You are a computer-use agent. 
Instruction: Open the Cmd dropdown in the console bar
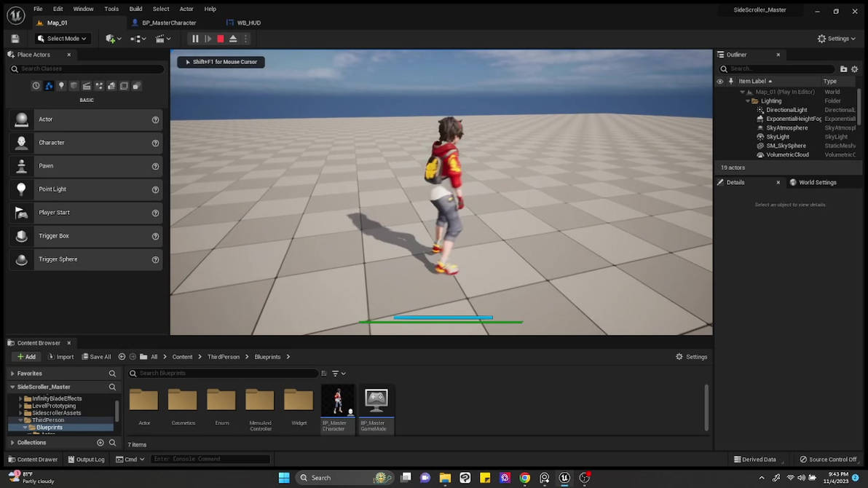click(131, 459)
